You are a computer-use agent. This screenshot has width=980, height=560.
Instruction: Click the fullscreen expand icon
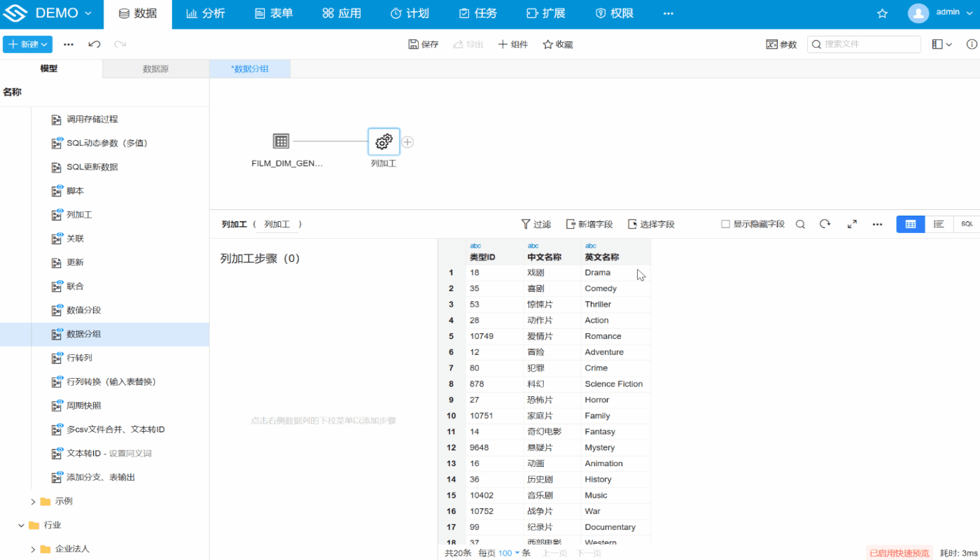[x=852, y=224]
